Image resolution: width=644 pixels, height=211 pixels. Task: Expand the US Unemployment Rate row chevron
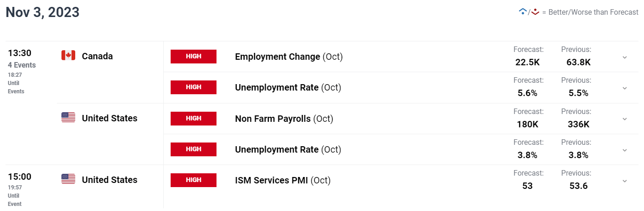tap(624, 150)
